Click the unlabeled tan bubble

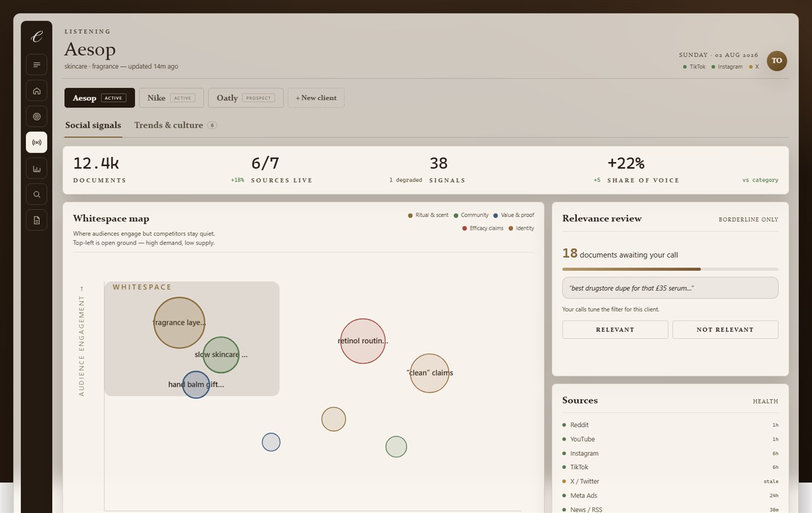point(333,419)
